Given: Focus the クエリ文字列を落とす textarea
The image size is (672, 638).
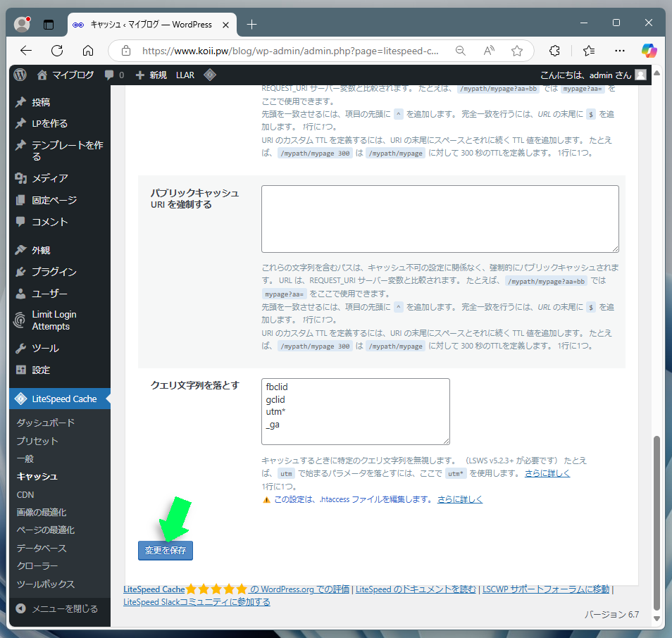Looking at the screenshot, I should click(356, 411).
